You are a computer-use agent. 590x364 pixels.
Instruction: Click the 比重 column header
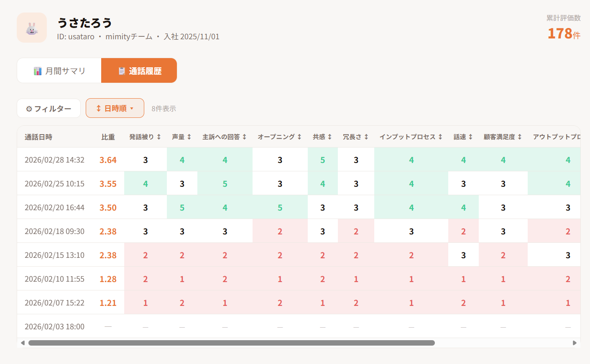click(x=108, y=137)
